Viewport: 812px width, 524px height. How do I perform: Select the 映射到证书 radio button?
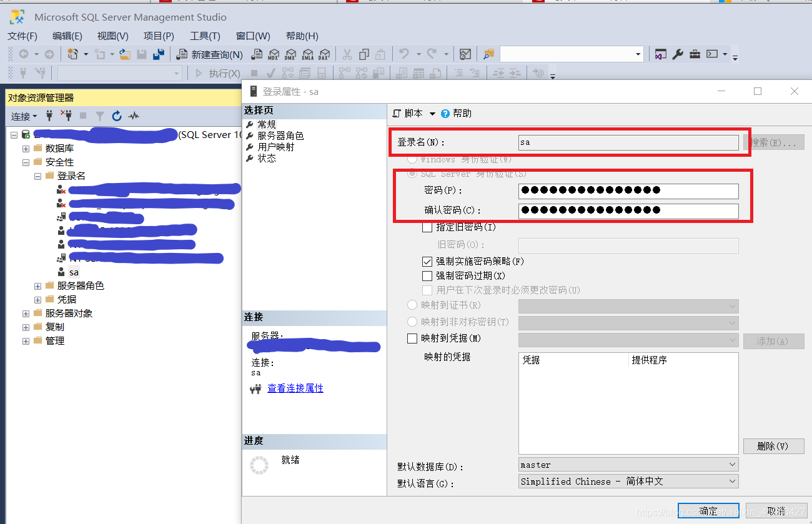(412, 305)
